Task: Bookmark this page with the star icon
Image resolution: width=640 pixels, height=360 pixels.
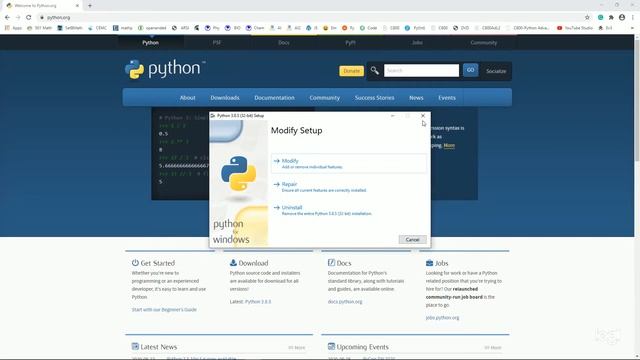Action: click(587, 18)
